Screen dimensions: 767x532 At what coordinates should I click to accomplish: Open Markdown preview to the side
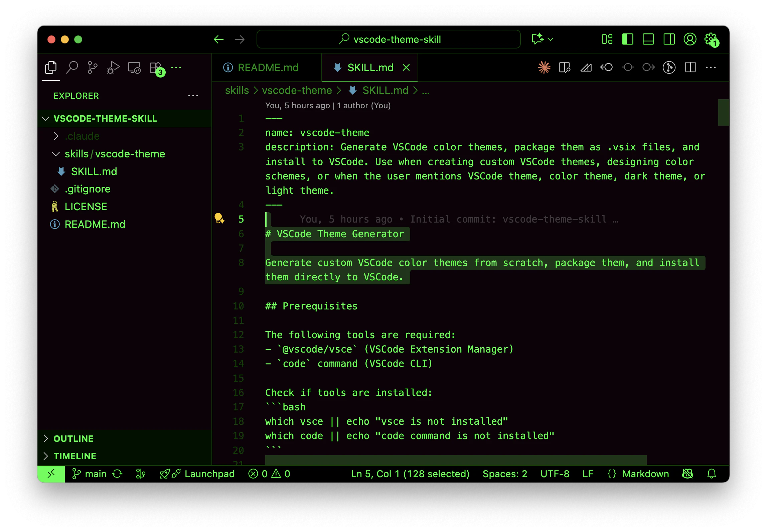point(565,68)
